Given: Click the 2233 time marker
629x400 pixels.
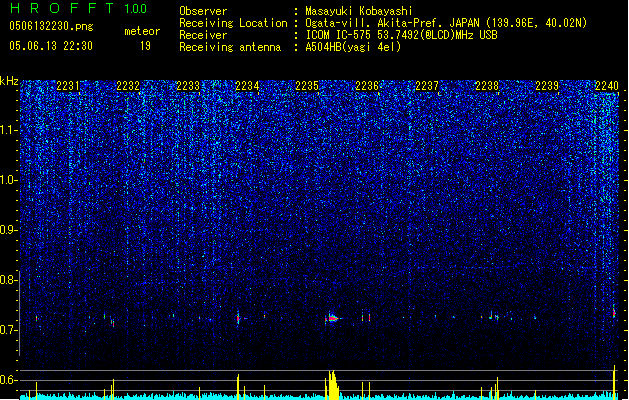Looking at the screenshot, I should pyautogui.click(x=188, y=85).
